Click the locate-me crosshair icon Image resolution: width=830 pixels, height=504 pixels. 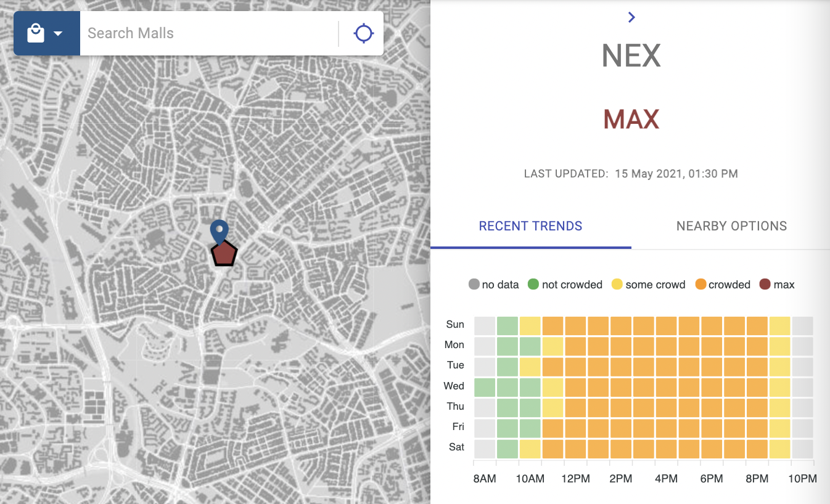tap(364, 33)
